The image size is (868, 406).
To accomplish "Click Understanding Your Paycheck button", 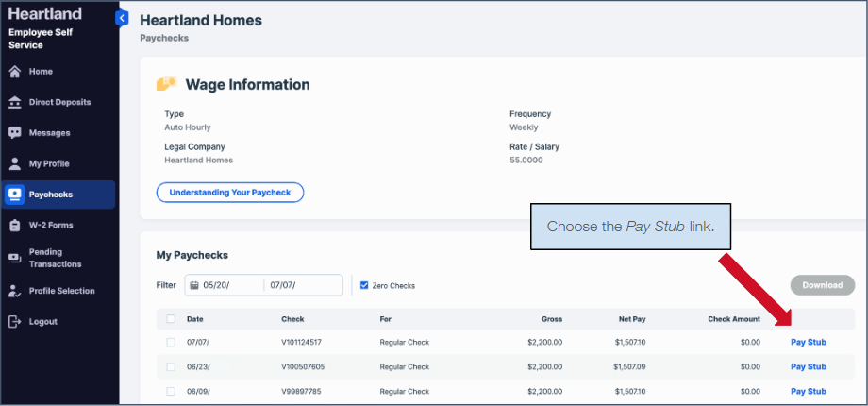I will coord(230,193).
